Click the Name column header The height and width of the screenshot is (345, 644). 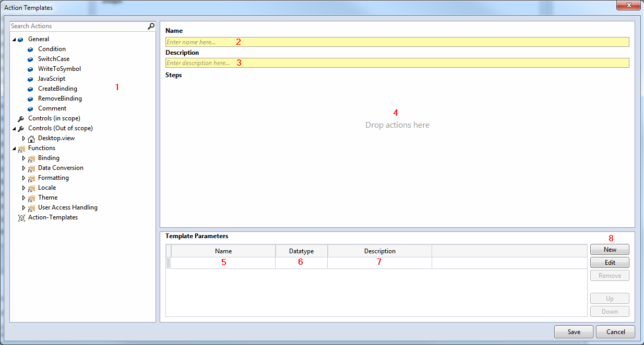(223, 251)
